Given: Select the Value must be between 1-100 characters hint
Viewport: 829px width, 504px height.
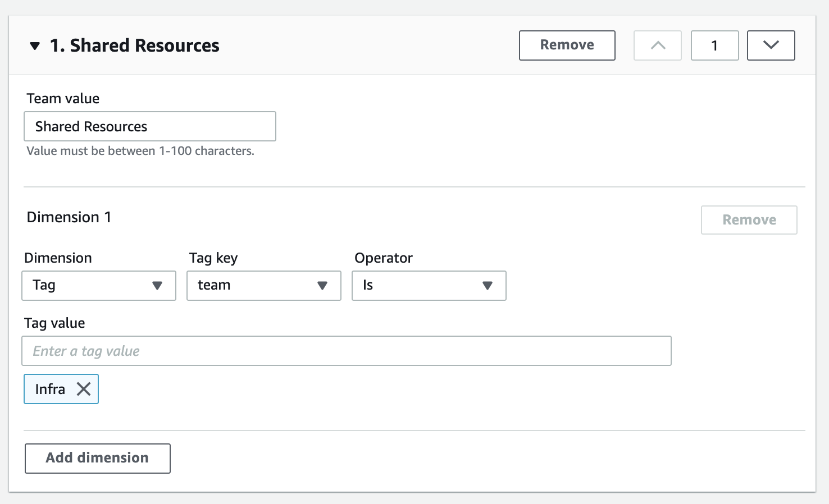Looking at the screenshot, I should point(140,151).
